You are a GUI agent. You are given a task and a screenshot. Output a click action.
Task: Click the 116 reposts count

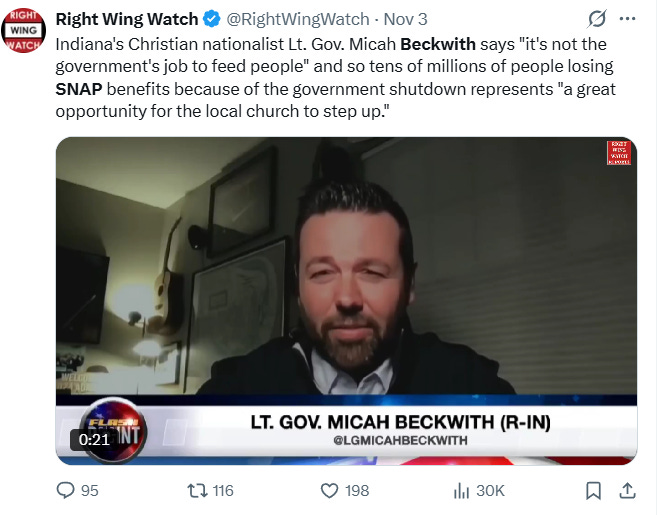pos(223,491)
